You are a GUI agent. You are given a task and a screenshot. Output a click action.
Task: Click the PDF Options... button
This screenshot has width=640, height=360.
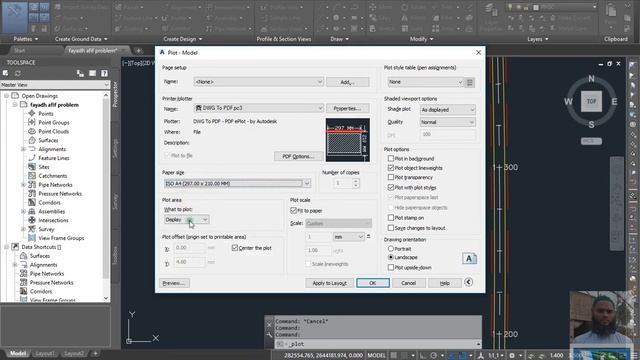[298, 156]
